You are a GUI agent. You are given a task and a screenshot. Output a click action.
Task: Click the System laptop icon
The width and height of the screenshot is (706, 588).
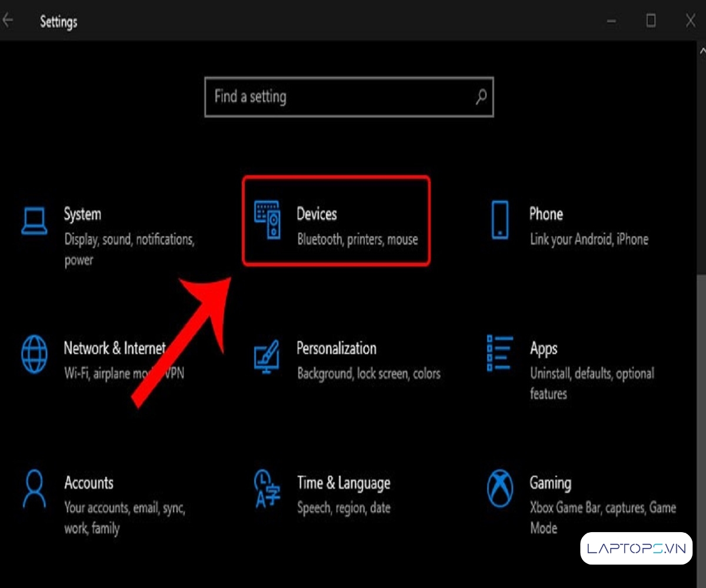34,220
